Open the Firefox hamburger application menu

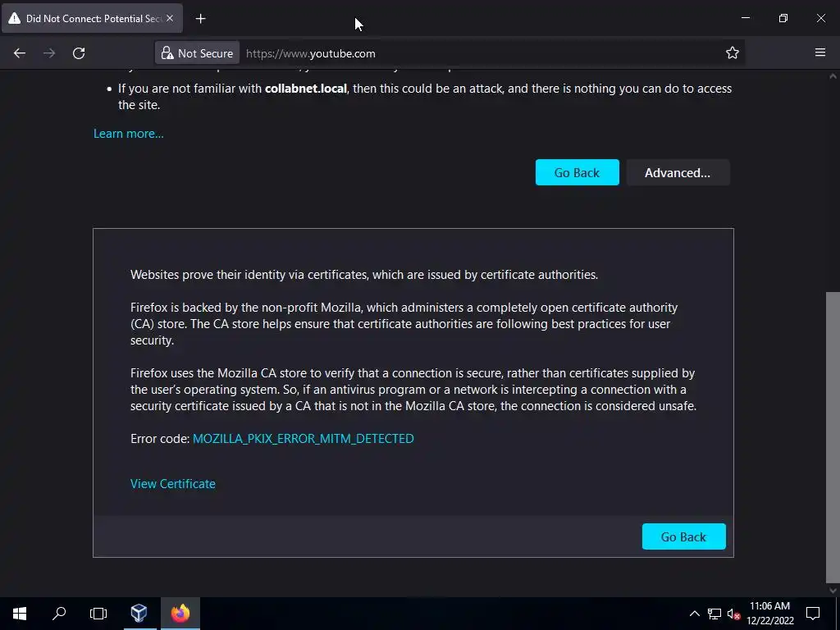coord(819,52)
